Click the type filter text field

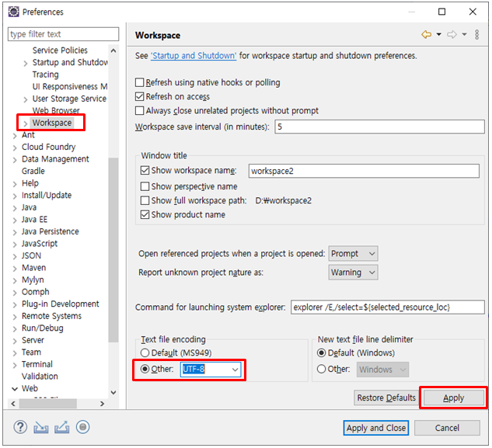coord(64,34)
